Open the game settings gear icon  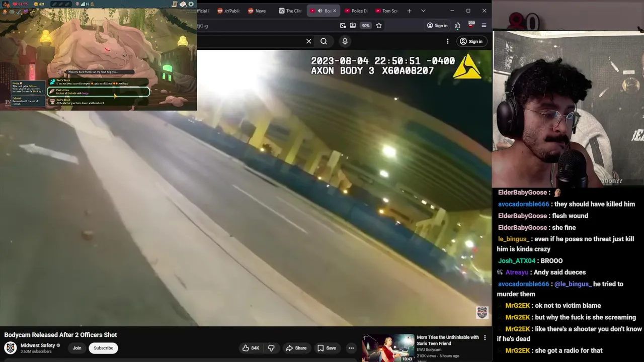191,4
